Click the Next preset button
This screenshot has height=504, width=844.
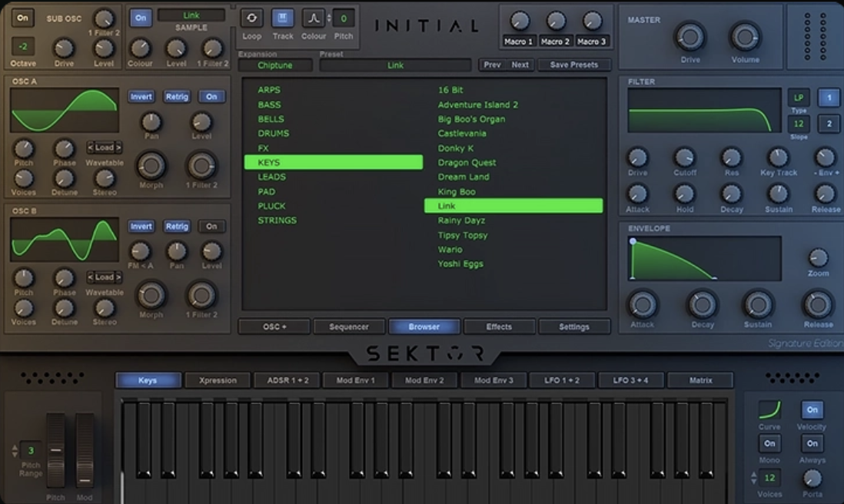pos(520,65)
